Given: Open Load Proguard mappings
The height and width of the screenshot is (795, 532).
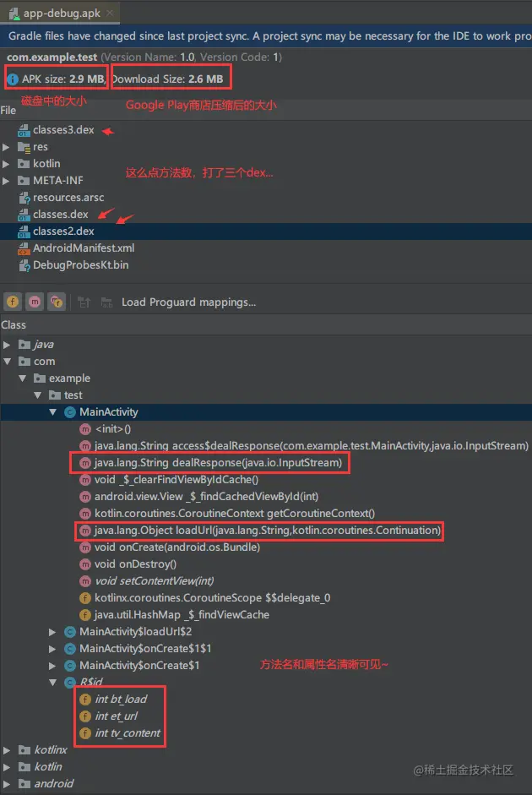Looking at the screenshot, I should pyautogui.click(x=188, y=302).
